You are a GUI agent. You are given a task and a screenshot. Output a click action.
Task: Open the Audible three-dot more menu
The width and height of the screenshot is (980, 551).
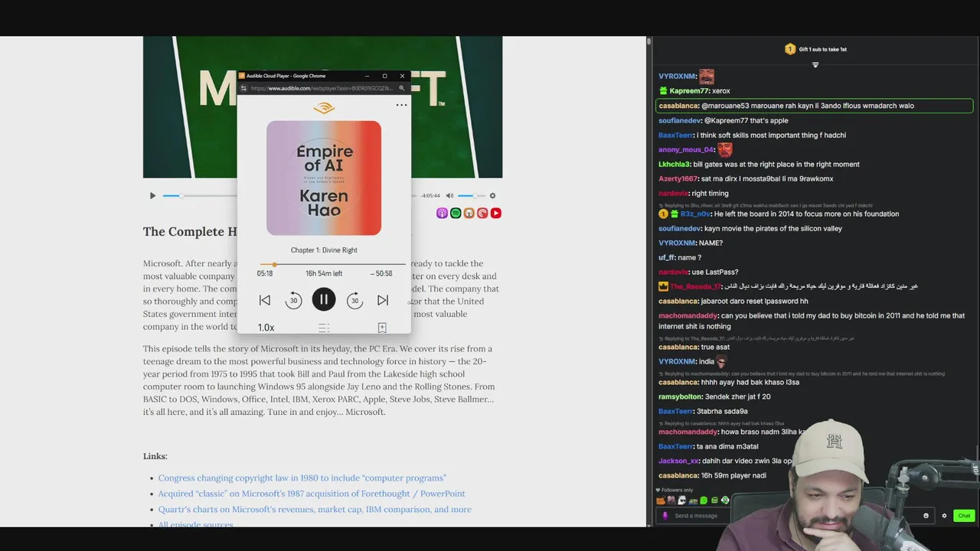401,105
